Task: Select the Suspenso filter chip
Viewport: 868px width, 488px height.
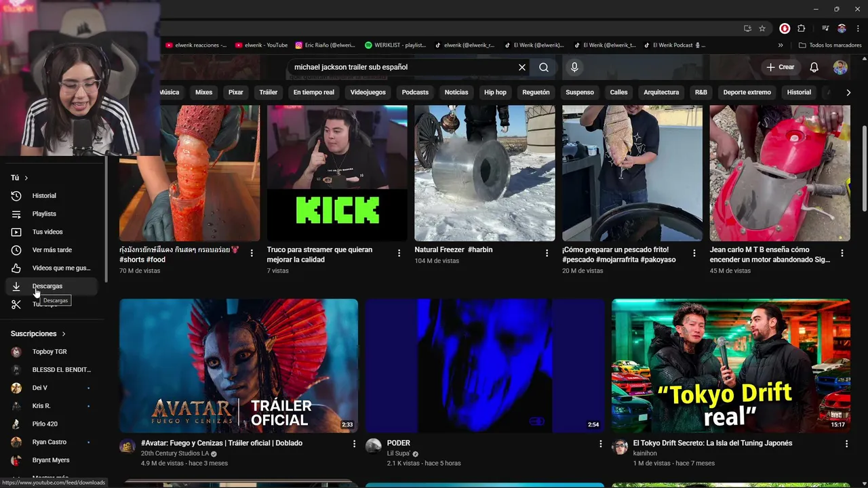Action: click(579, 92)
